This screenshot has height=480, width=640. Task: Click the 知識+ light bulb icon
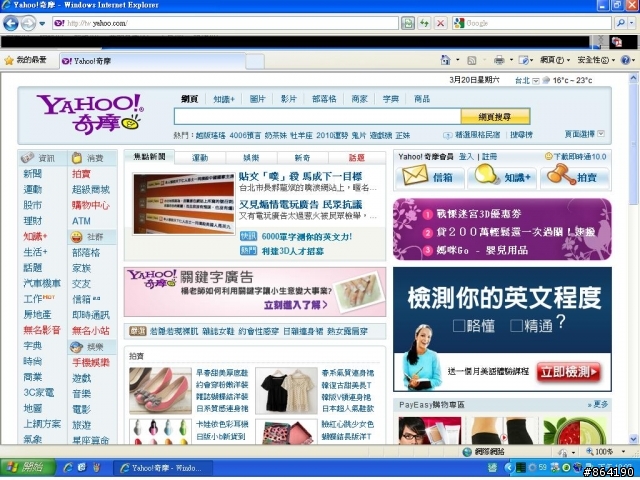coord(487,175)
